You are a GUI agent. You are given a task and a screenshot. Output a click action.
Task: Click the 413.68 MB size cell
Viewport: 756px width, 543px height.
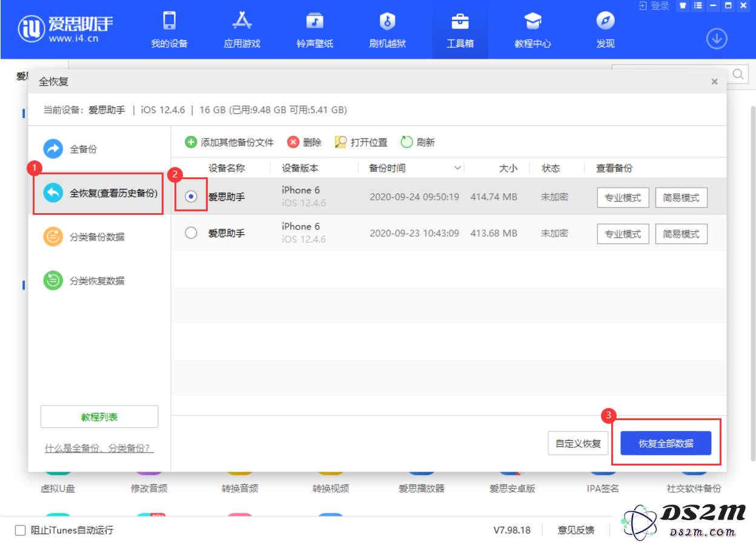click(494, 234)
